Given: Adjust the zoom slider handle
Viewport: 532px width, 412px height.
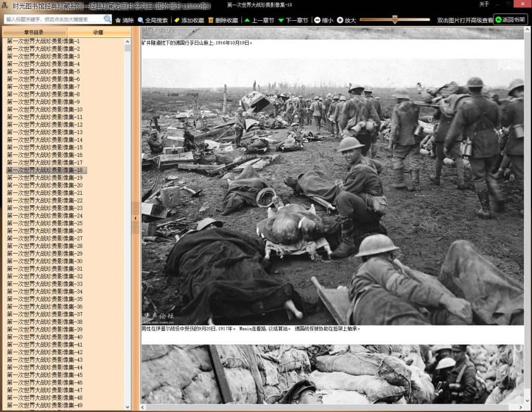Looking at the screenshot, I should 395,20.
